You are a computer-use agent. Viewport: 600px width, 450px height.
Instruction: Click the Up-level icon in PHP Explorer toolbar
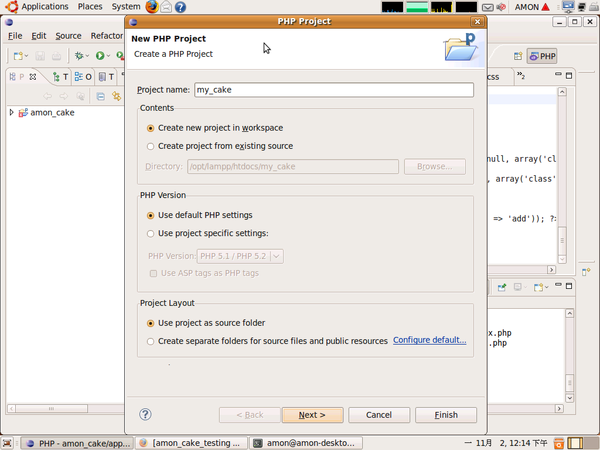click(80, 96)
